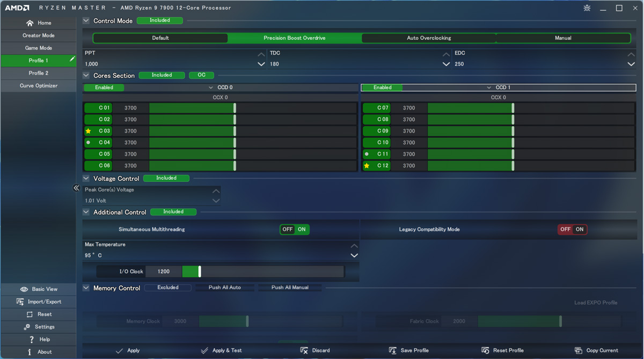
Task: Click the Apply & Test button
Action: (221, 350)
